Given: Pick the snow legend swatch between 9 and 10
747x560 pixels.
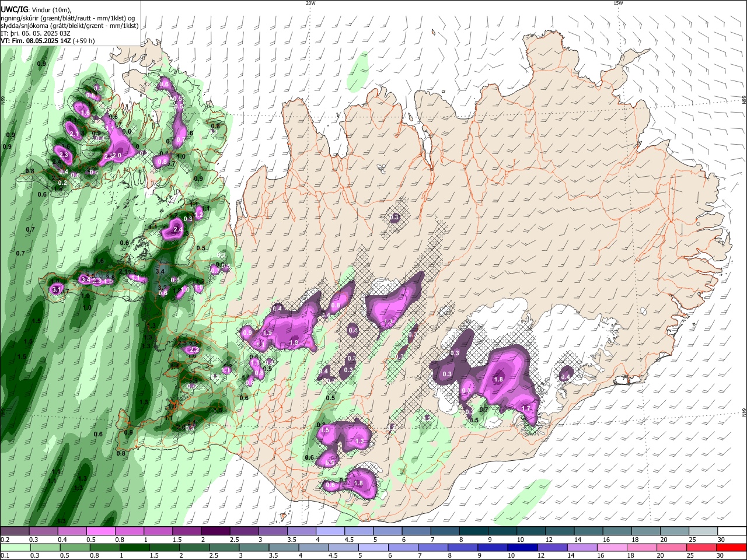Looking at the screenshot, I should pos(502,531).
